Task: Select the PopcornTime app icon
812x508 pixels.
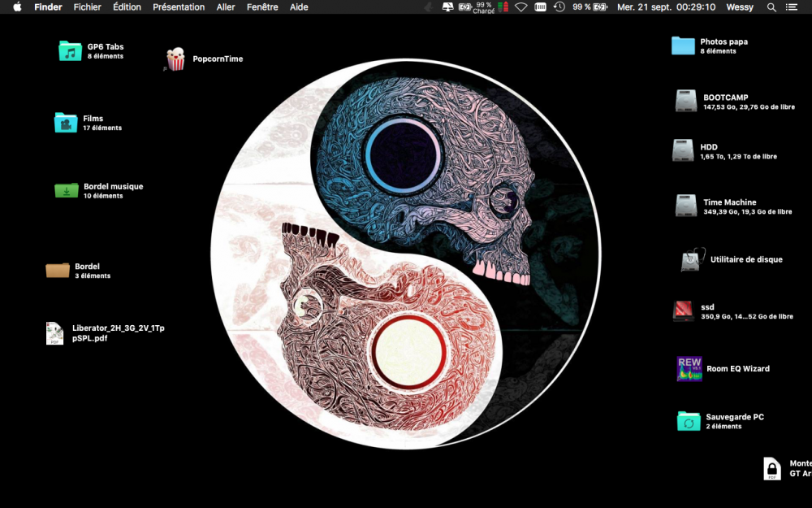Action: [x=175, y=59]
